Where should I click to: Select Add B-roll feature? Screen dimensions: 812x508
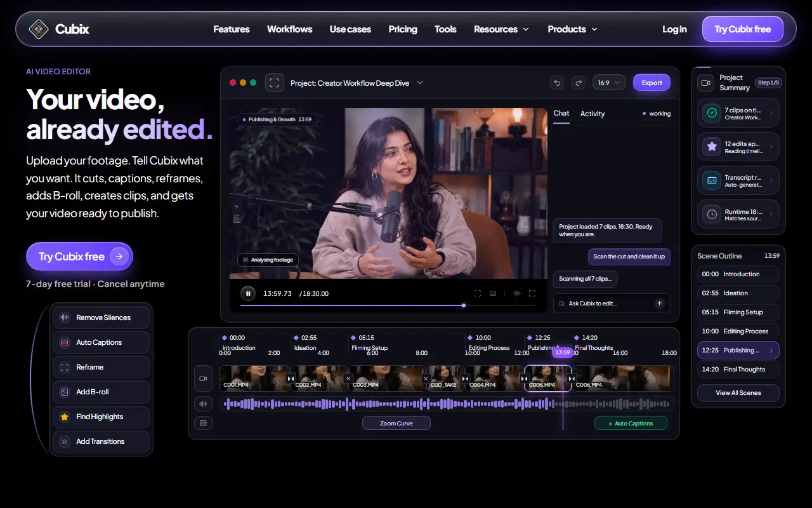tap(101, 392)
